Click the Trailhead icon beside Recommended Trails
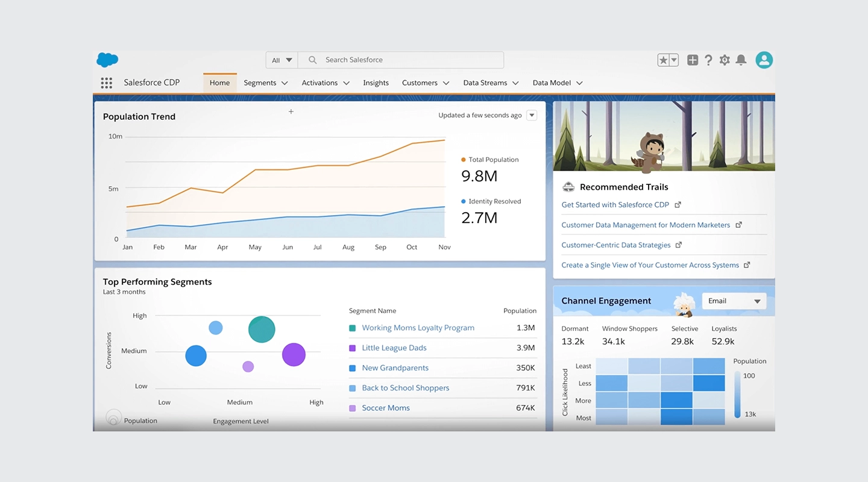 pos(568,187)
